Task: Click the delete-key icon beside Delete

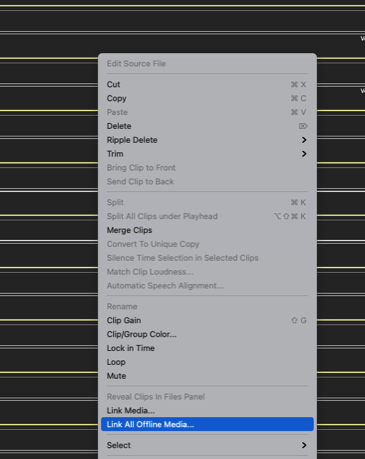Action: [x=303, y=126]
